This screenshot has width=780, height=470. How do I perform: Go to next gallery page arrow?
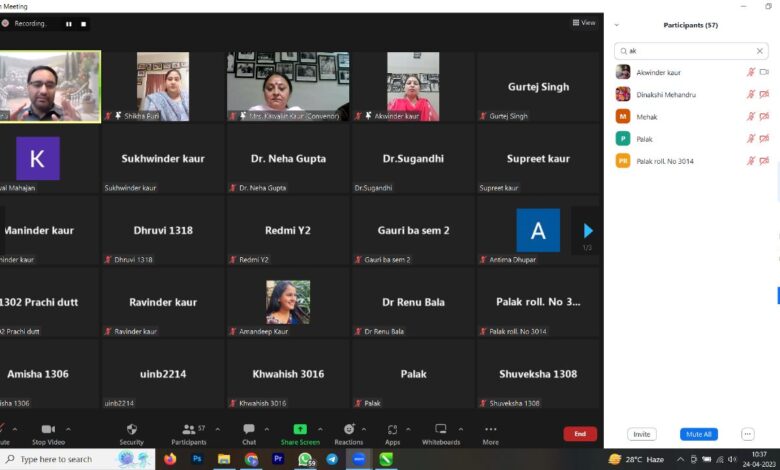(x=588, y=231)
